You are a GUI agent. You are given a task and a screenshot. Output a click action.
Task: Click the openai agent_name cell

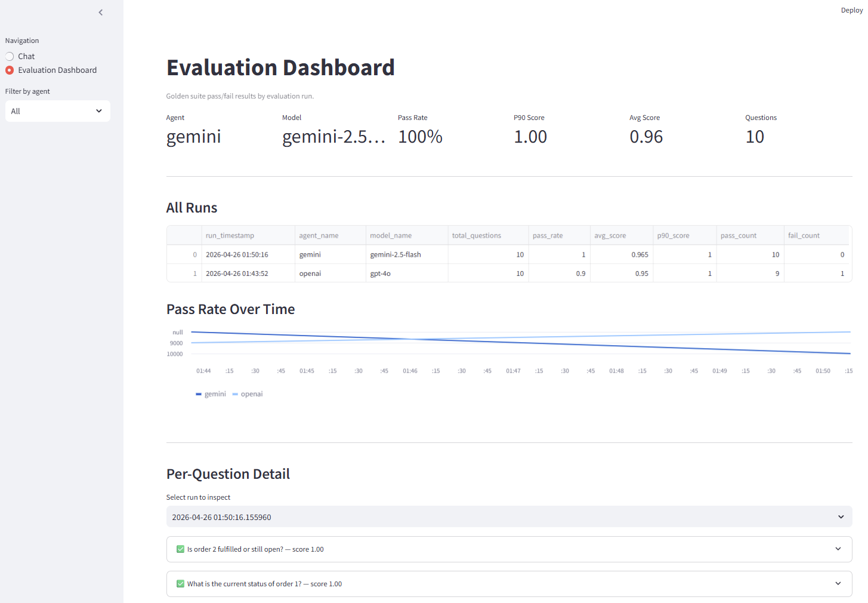click(330, 273)
